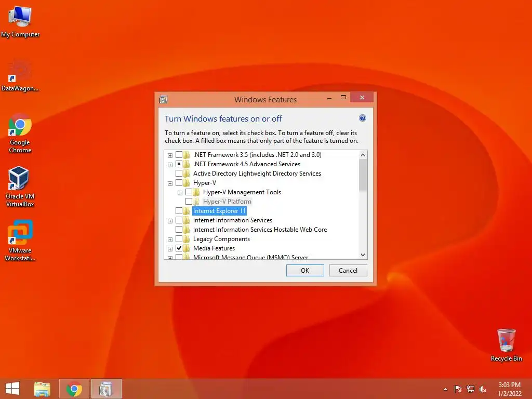
Task: Check the Hyper-V Management Tools box
Action: coord(189,192)
